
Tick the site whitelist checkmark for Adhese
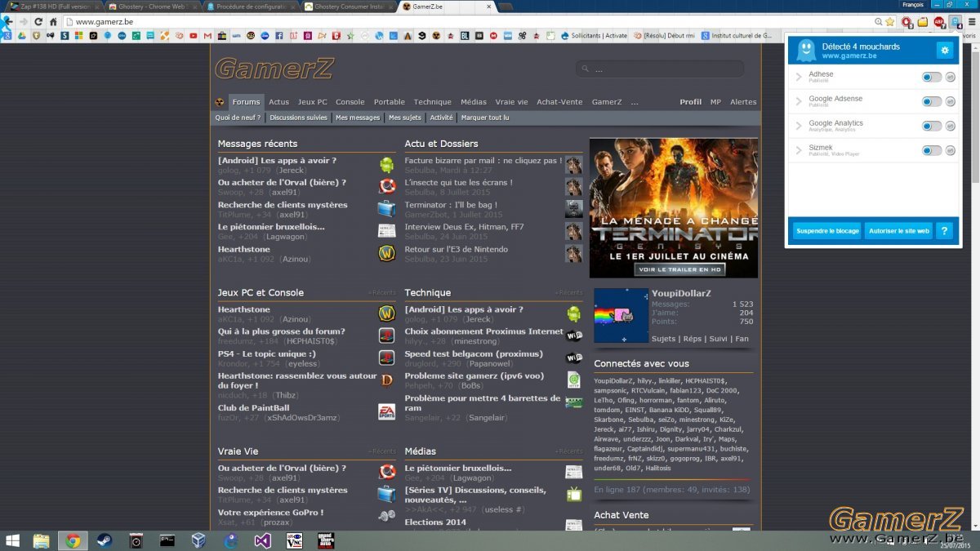[x=951, y=77]
